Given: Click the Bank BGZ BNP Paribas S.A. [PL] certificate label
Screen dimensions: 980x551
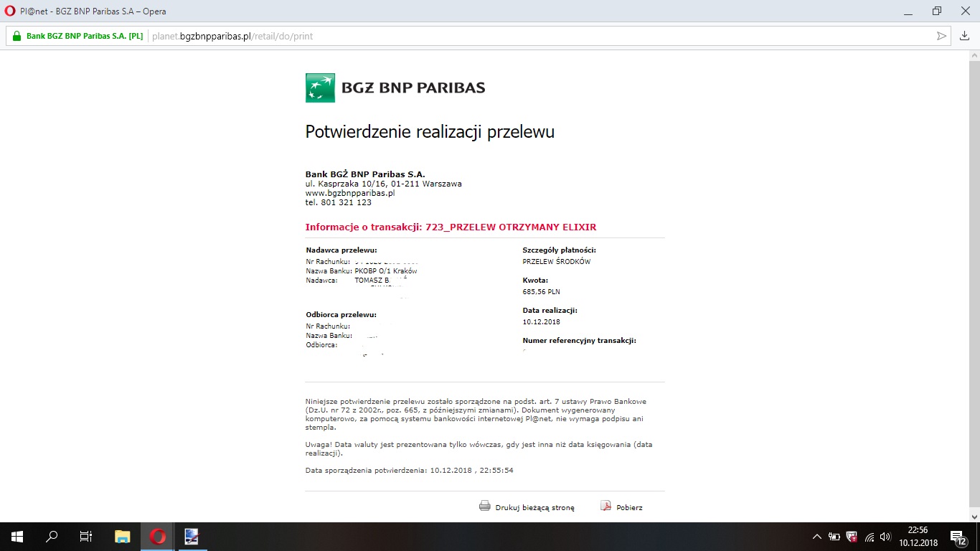Looking at the screenshot, I should [85, 36].
